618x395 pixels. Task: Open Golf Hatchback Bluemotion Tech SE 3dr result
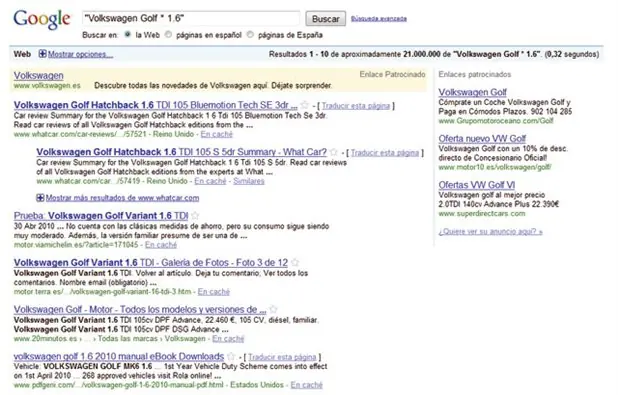tap(155, 105)
